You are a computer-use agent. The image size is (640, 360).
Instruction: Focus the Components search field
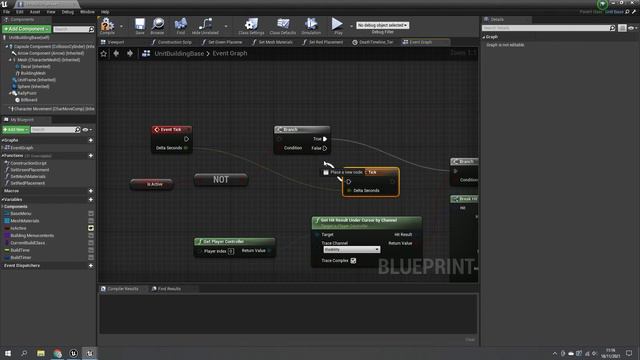click(x=71, y=29)
